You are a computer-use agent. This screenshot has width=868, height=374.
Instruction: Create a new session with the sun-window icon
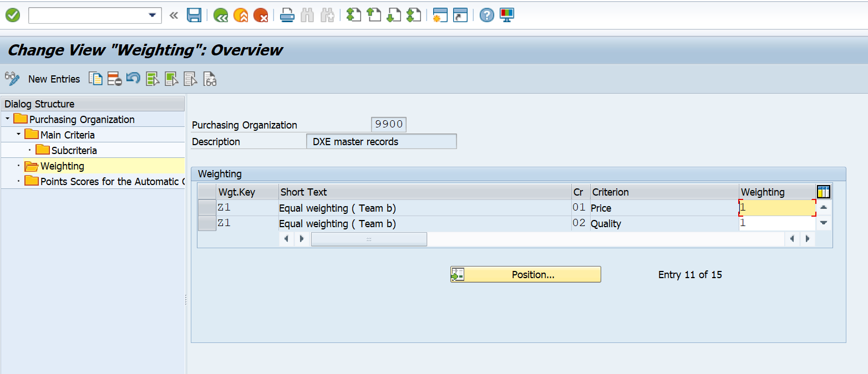(439, 15)
